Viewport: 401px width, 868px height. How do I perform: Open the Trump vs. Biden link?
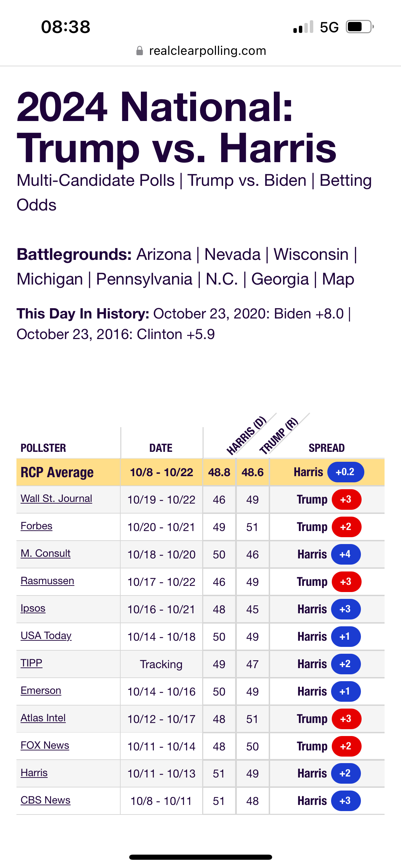[x=247, y=180]
